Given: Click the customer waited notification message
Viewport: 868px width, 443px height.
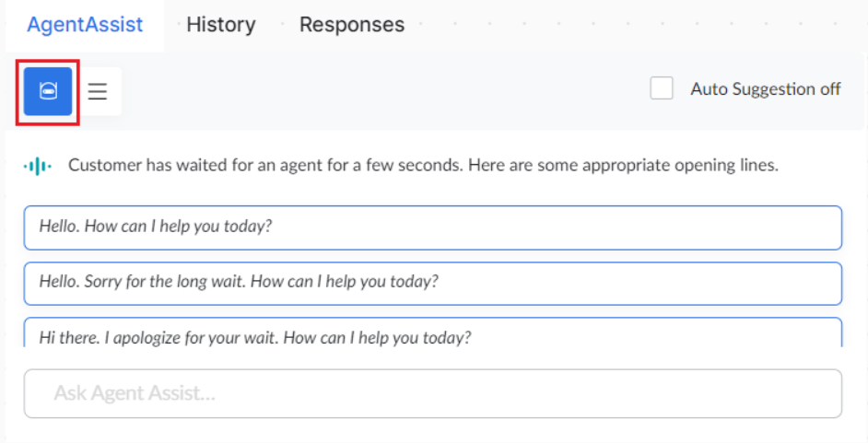Looking at the screenshot, I should pos(423,167).
